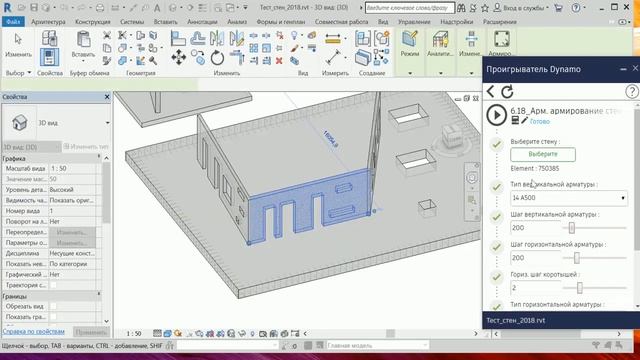Viewport: 640px width, 360px height.
Task: Open the Тип вертикальной арматуры dropdown 14 A500
Action: 569,198
